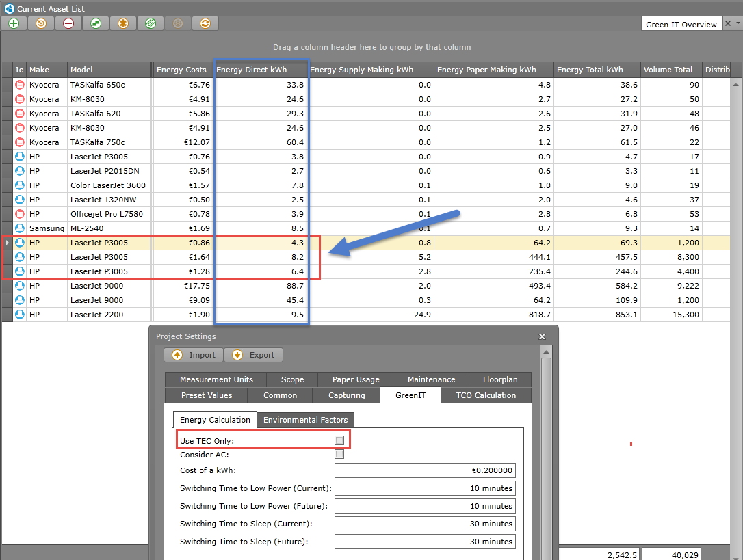
Task: Switch to the Measurement Units tab
Action: (x=216, y=379)
